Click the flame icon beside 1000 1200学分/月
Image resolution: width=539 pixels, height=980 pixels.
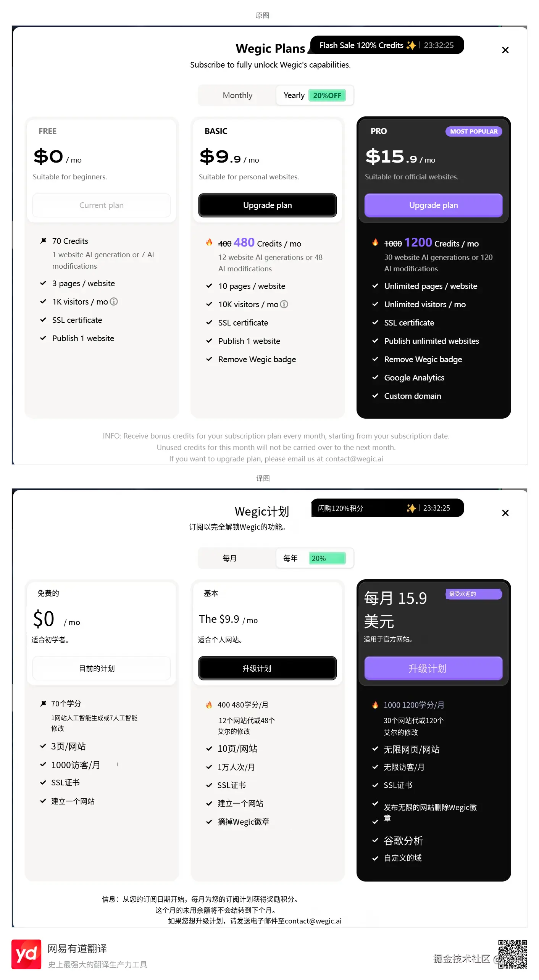tap(375, 705)
